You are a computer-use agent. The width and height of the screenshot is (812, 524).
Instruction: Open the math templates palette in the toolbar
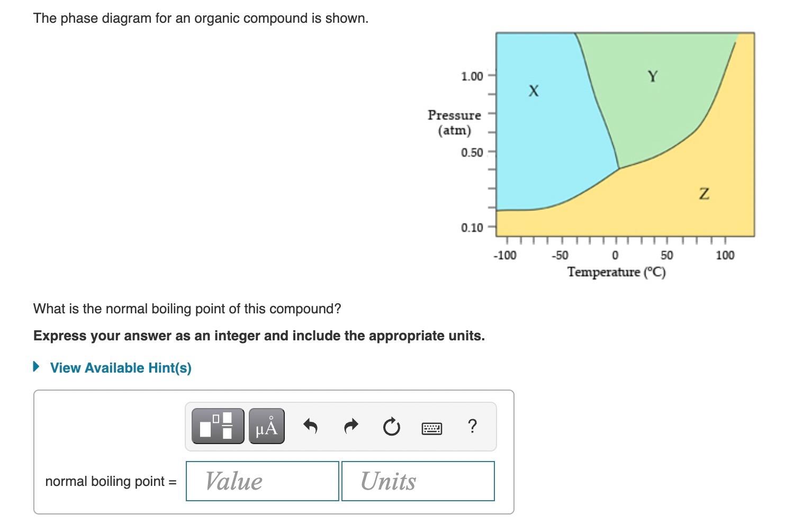coord(217,426)
